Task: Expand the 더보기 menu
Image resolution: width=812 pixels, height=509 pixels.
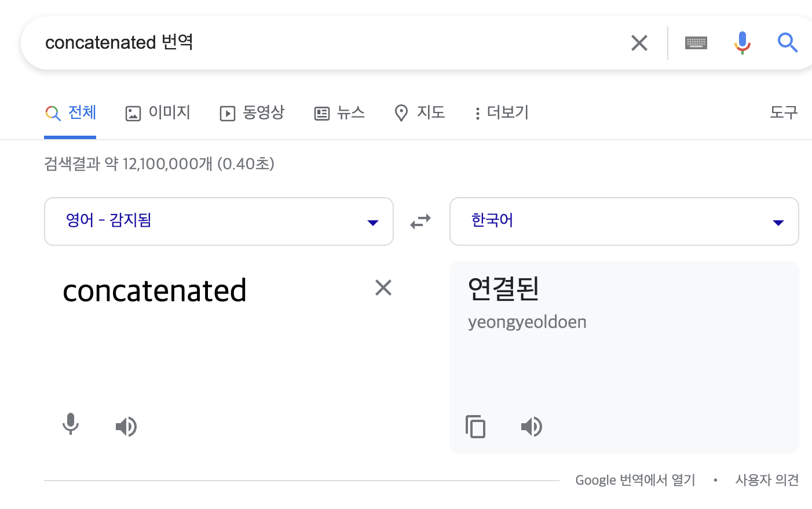Action: [x=502, y=112]
